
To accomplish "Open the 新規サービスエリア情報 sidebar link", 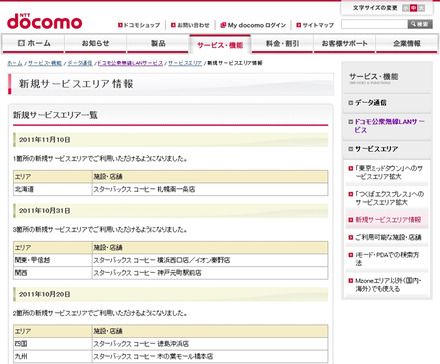I will (388, 220).
